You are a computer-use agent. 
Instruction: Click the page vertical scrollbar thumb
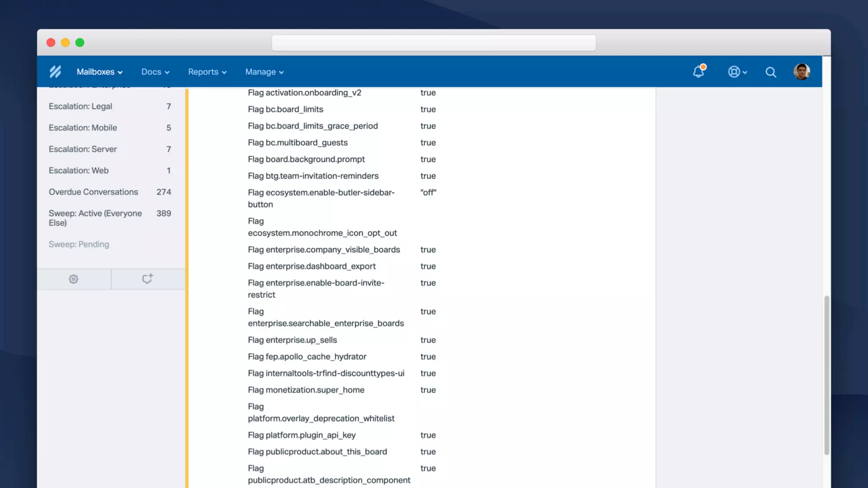(x=826, y=375)
